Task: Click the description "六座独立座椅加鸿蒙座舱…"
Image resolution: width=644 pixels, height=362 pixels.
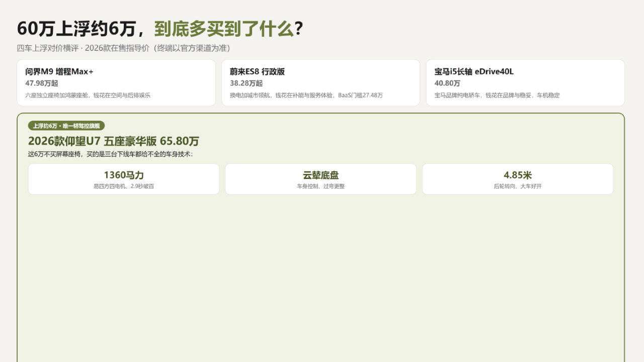Action: click(88, 95)
